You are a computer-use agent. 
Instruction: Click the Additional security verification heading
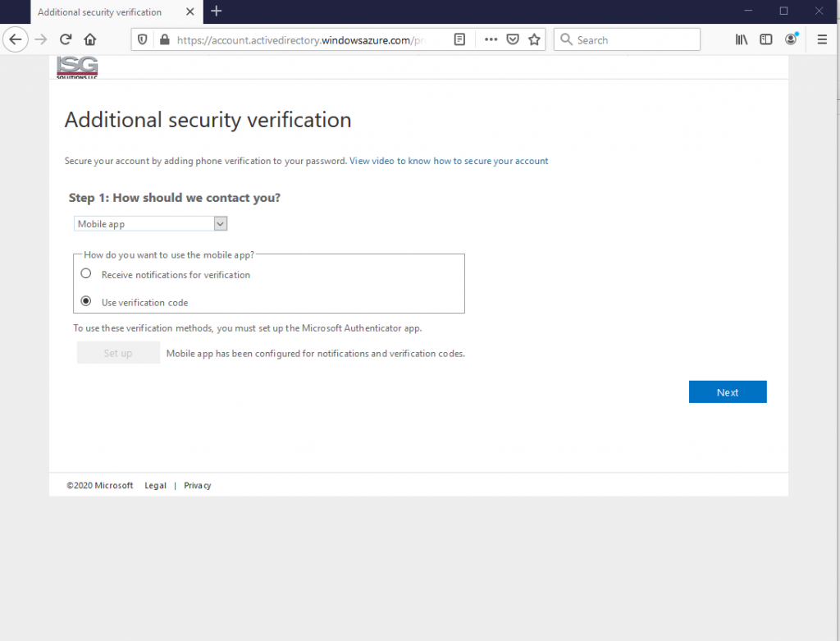click(208, 120)
